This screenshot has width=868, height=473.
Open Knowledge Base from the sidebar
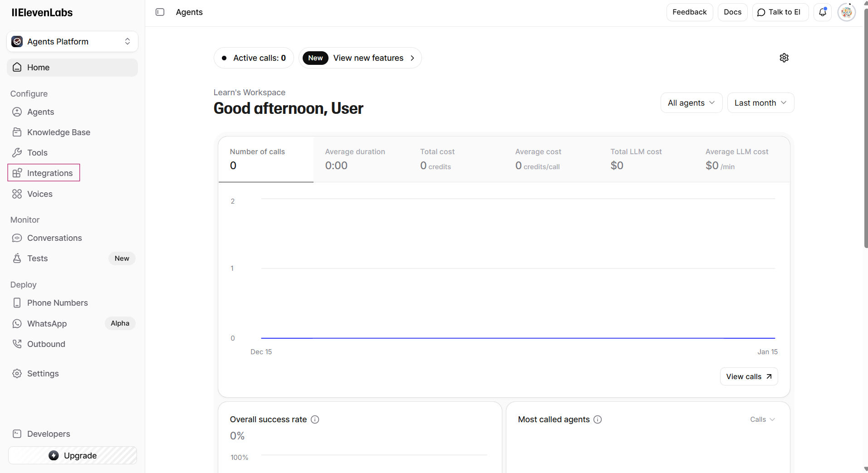point(59,132)
